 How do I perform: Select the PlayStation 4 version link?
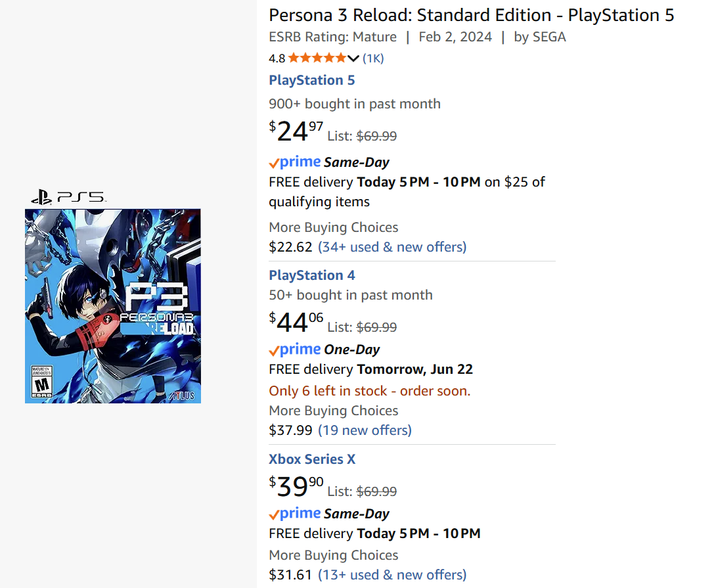[312, 275]
